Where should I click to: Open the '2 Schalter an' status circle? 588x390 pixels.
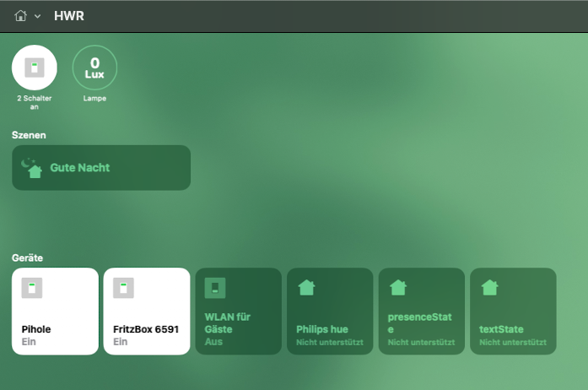coord(35,68)
